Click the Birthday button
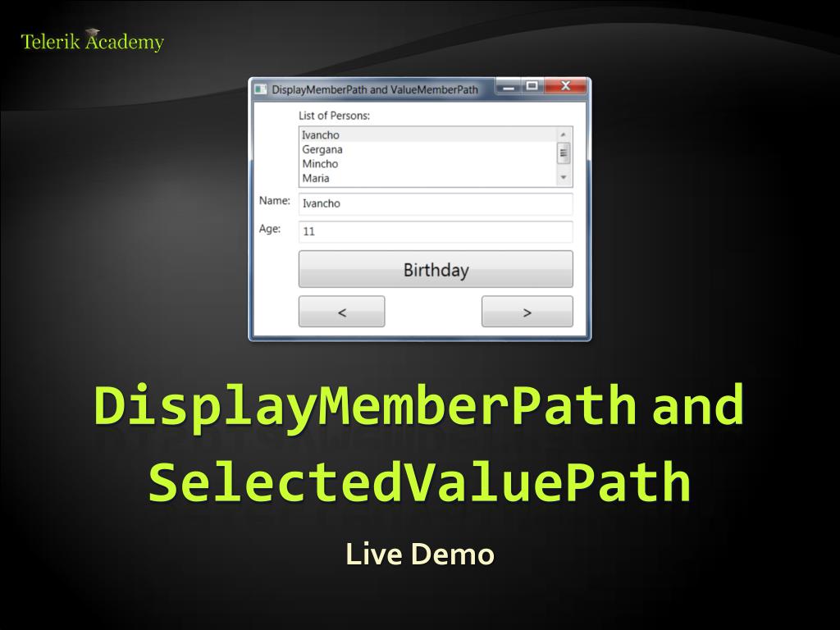This screenshot has height=630, width=840. point(436,269)
